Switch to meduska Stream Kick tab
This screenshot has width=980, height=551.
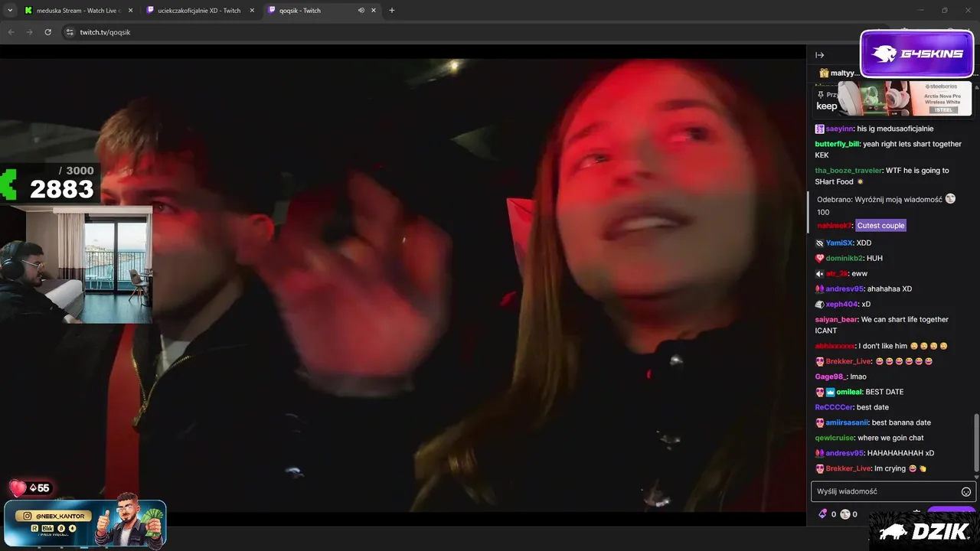[78, 11]
